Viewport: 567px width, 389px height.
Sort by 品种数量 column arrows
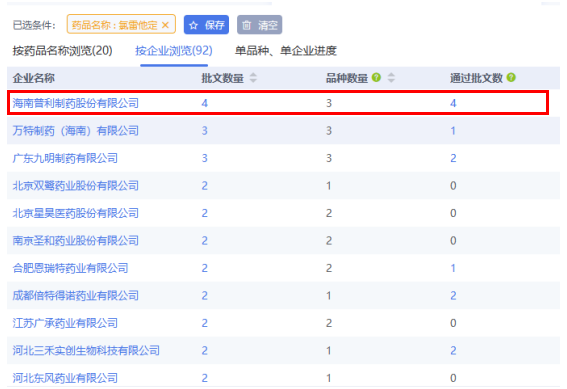click(x=391, y=77)
